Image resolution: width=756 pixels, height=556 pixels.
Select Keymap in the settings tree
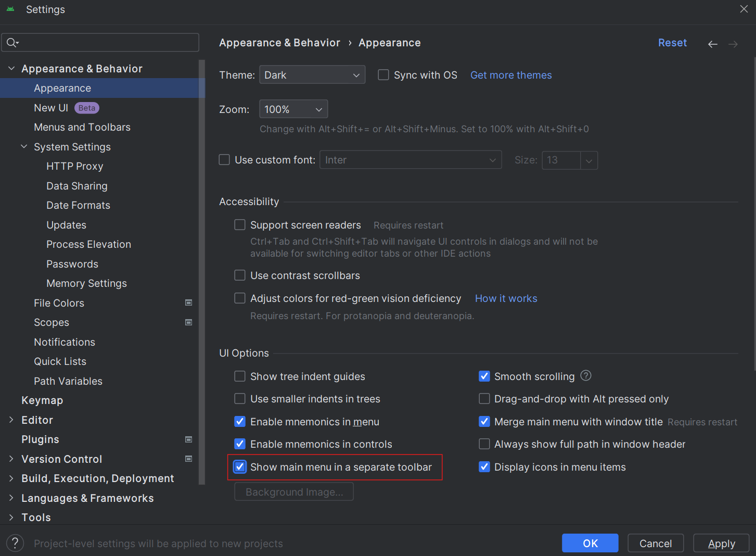coord(42,400)
